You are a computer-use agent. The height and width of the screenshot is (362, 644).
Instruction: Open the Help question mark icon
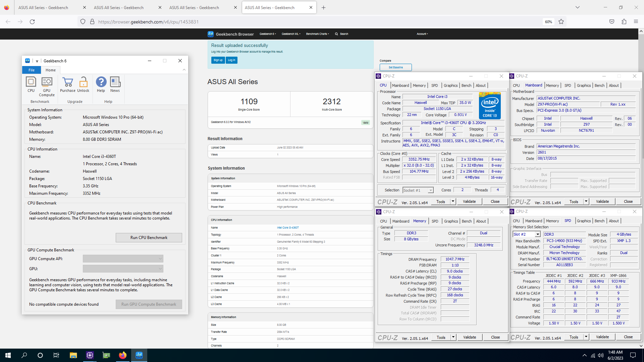[101, 84]
